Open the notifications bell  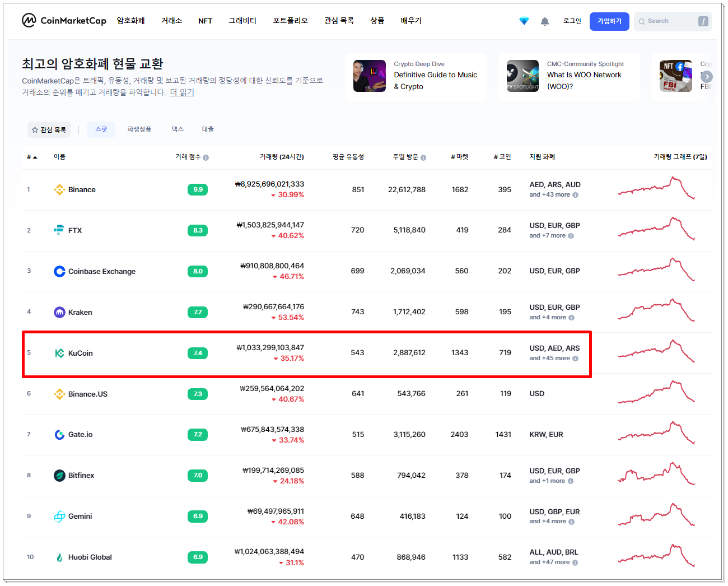tap(545, 21)
